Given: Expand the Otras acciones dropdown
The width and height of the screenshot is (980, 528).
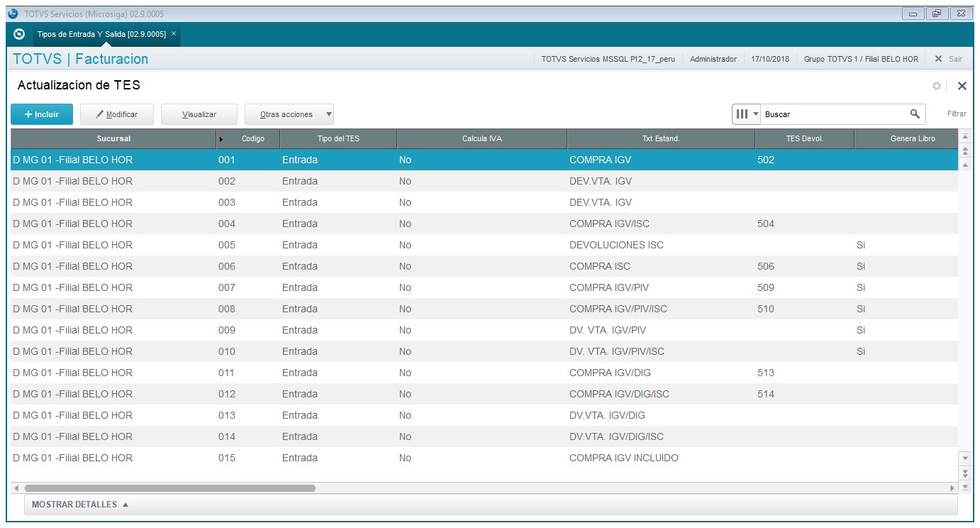Looking at the screenshot, I should tap(328, 114).
